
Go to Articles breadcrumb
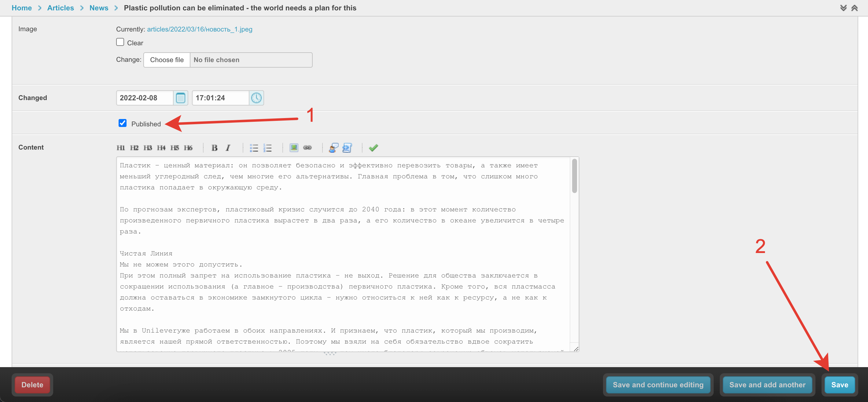click(60, 8)
